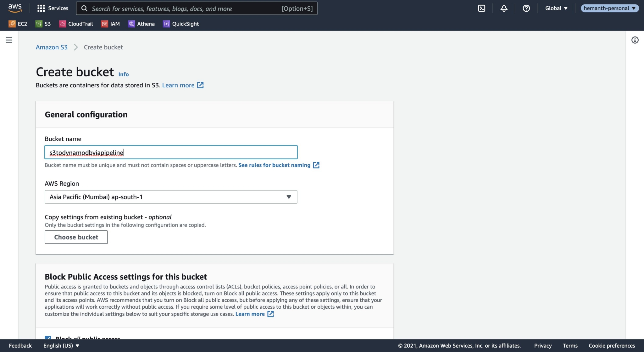Open Athena from the favorites bar
The width and height of the screenshot is (644, 352).
click(x=142, y=24)
